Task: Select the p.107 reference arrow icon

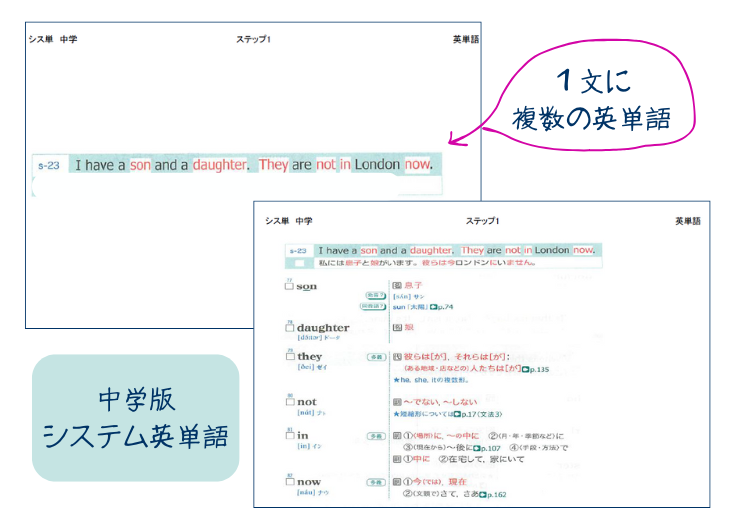Action: 479,448
